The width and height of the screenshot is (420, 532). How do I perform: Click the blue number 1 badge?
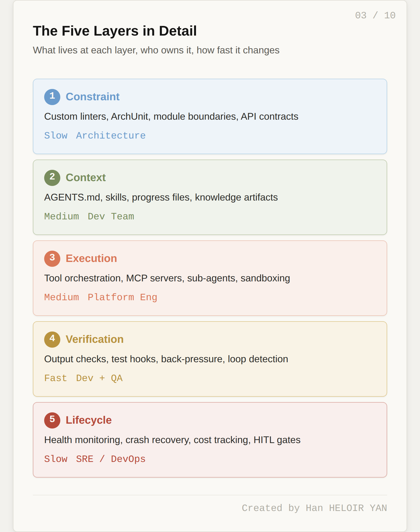pos(52,97)
